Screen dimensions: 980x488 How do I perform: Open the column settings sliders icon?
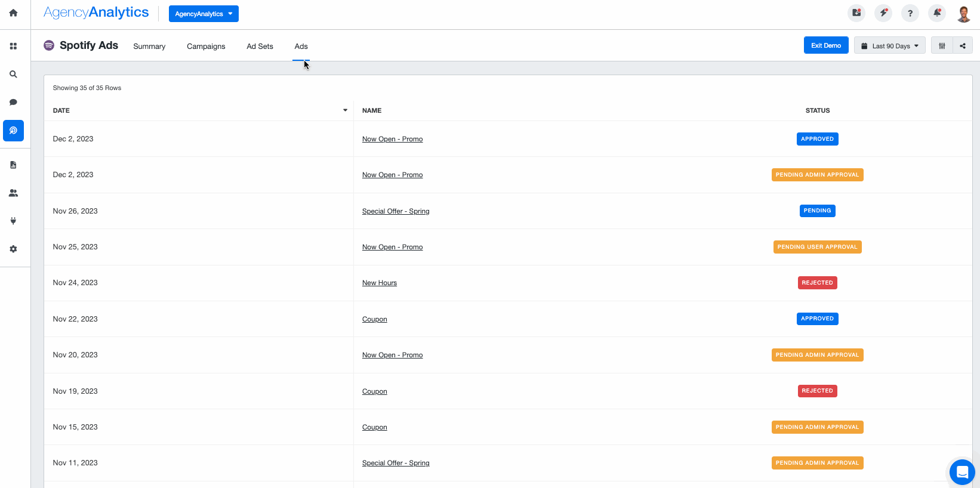pyautogui.click(x=942, y=45)
